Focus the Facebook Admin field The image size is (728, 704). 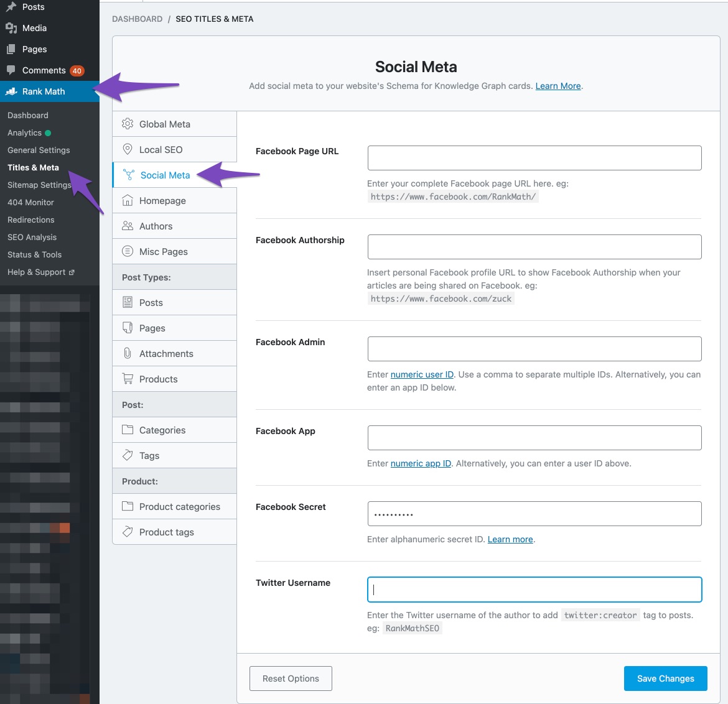[534, 349]
